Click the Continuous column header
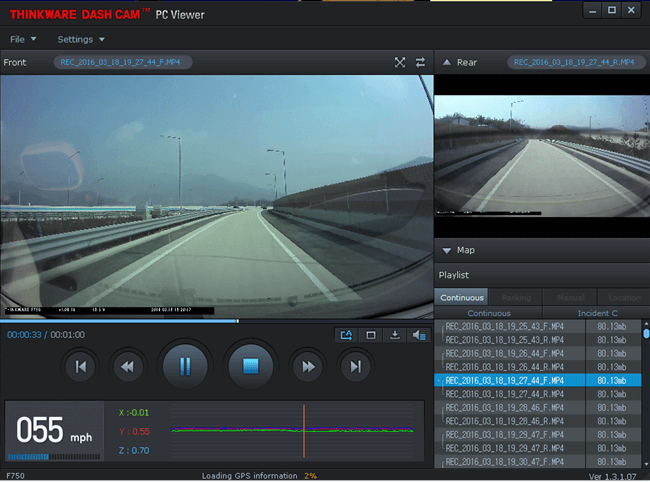This screenshot has height=482, width=650. coord(489,313)
